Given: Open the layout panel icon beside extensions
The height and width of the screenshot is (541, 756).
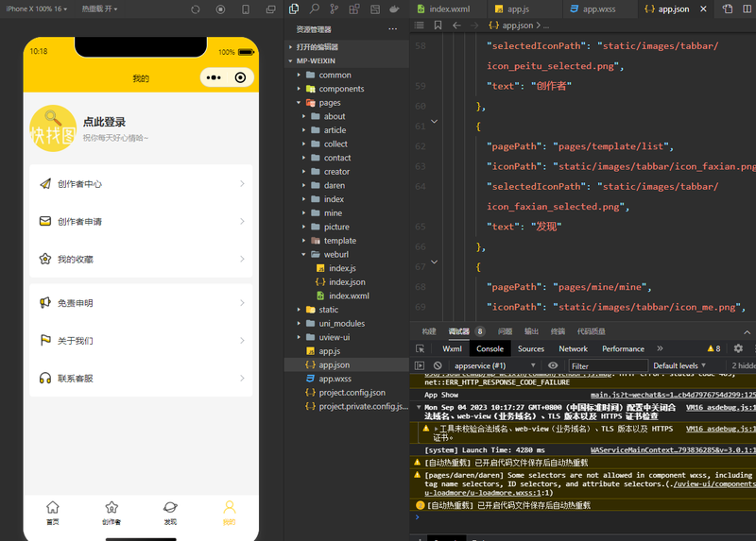Looking at the screenshot, I should (374, 8).
